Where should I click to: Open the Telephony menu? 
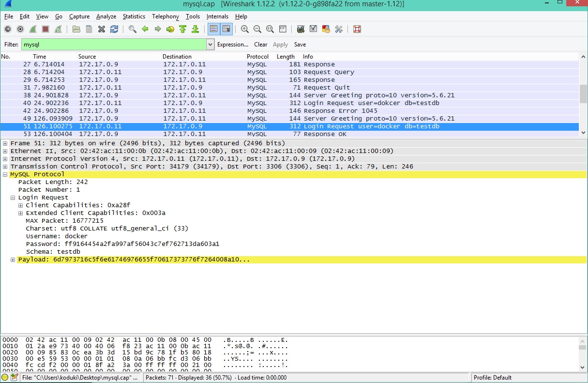(x=165, y=16)
